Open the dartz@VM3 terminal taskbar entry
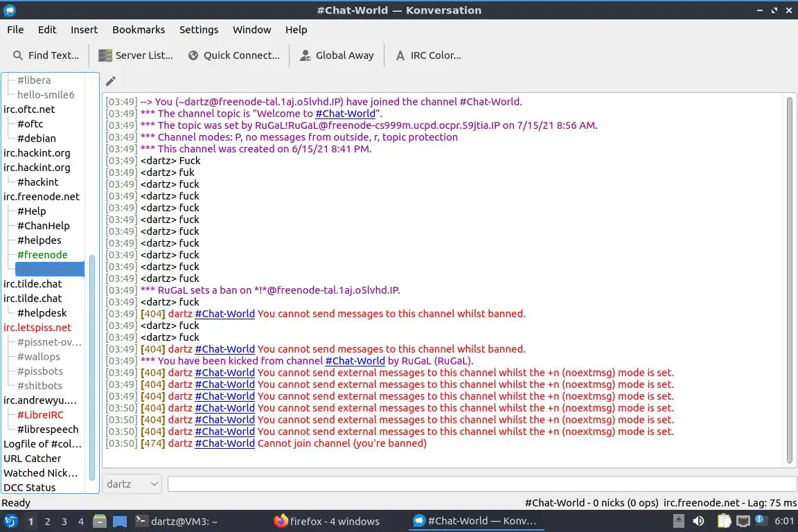This screenshot has height=532, width=798. tap(177, 522)
